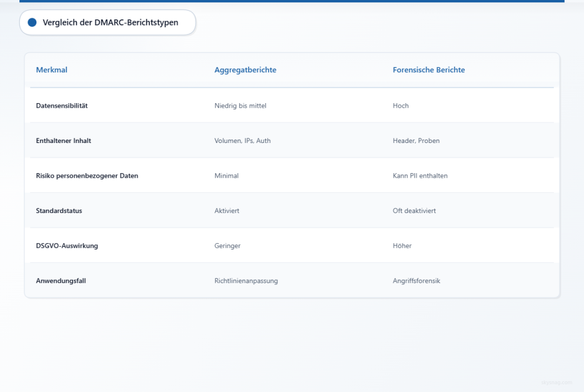Click the heading 'Vergleich der DMARC-Berichtstypen'

tap(110, 22)
